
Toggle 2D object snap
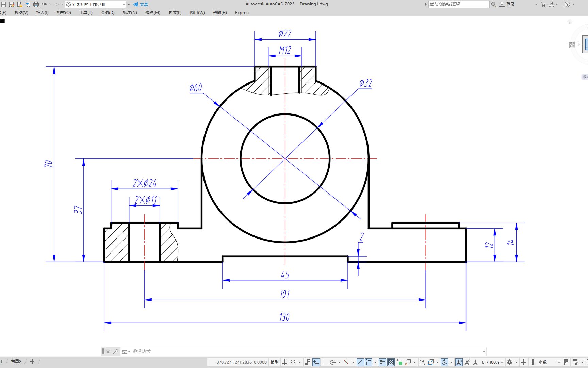click(369, 362)
